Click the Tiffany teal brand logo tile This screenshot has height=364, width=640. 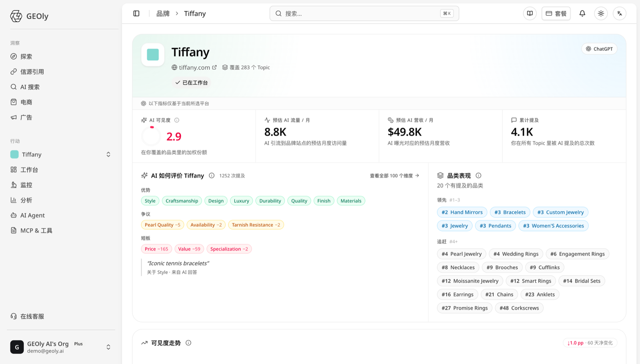click(153, 54)
